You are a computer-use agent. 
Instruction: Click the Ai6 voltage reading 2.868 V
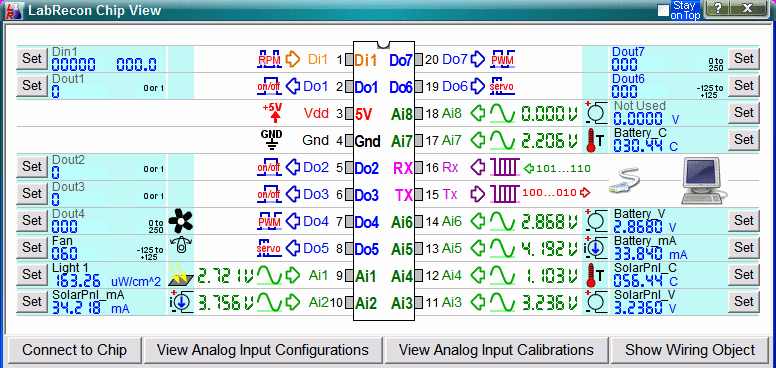(x=549, y=221)
